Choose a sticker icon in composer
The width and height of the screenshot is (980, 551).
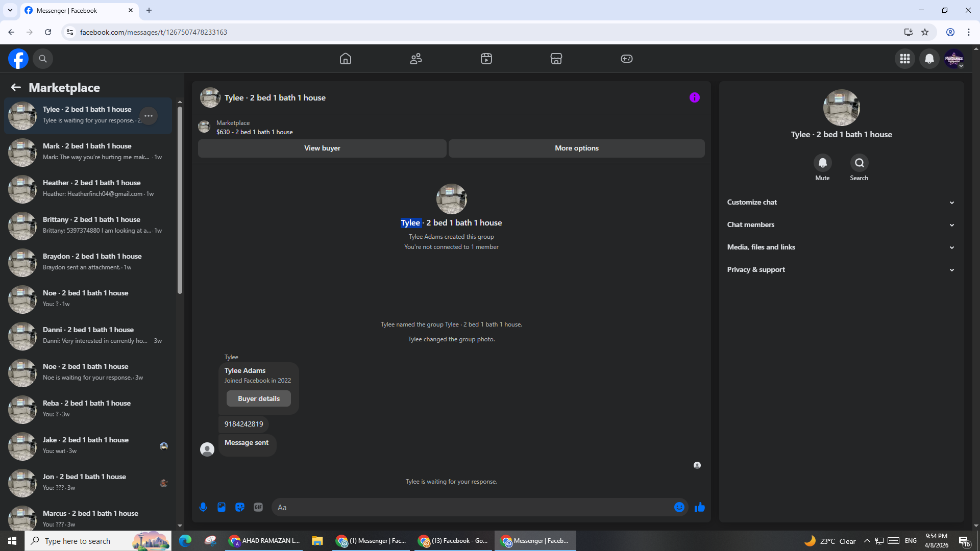[x=240, y=507]
